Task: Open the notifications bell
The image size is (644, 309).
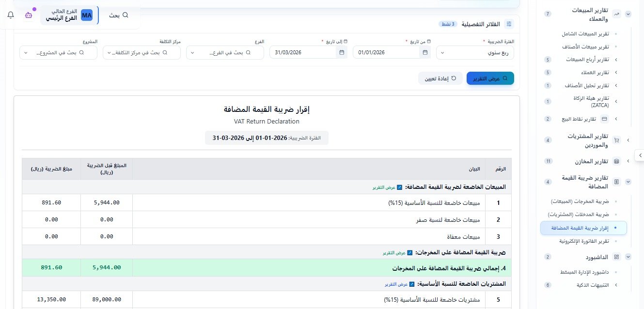Action: 10,15
